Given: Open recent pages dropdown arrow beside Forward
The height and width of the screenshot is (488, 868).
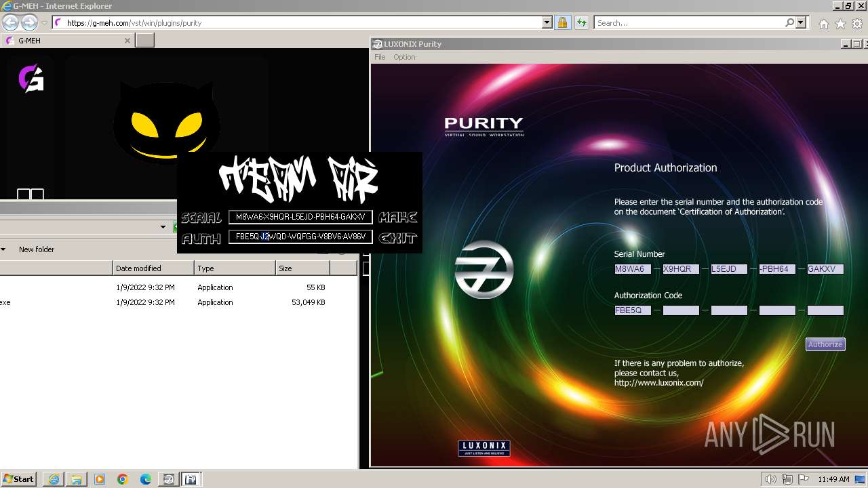Looking at the screenshot, I should tap(44, 23).
